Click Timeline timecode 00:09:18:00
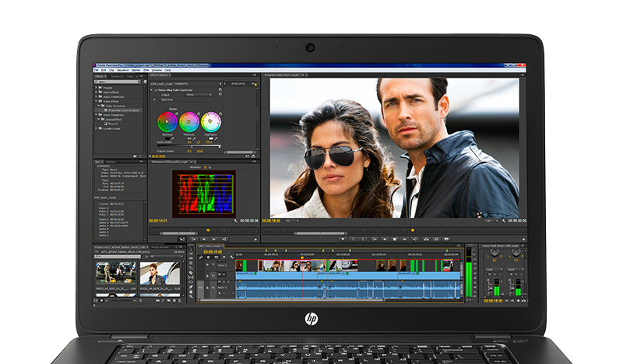The width and height of the screenshot is (623, 364). [x=213, y=252]
